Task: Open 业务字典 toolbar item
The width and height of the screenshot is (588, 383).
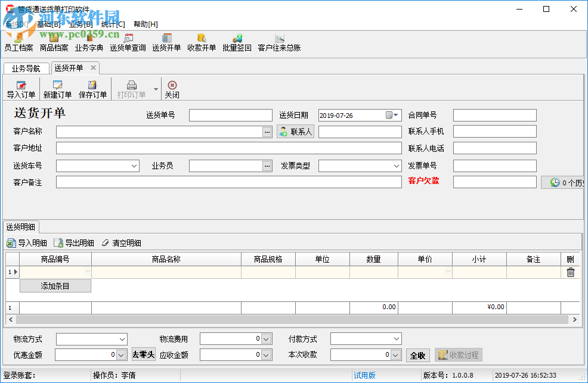Action: [x=89, y=43]
